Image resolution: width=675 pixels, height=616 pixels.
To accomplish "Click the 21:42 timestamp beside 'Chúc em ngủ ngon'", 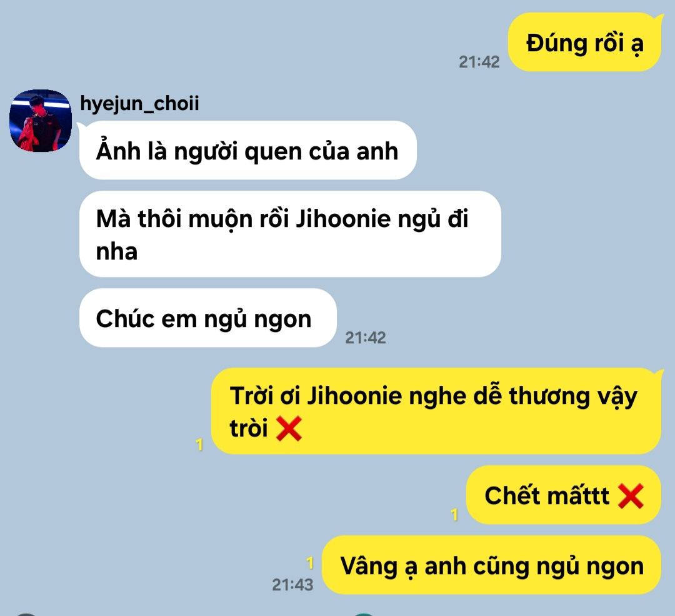I will [x=366, y=338].
